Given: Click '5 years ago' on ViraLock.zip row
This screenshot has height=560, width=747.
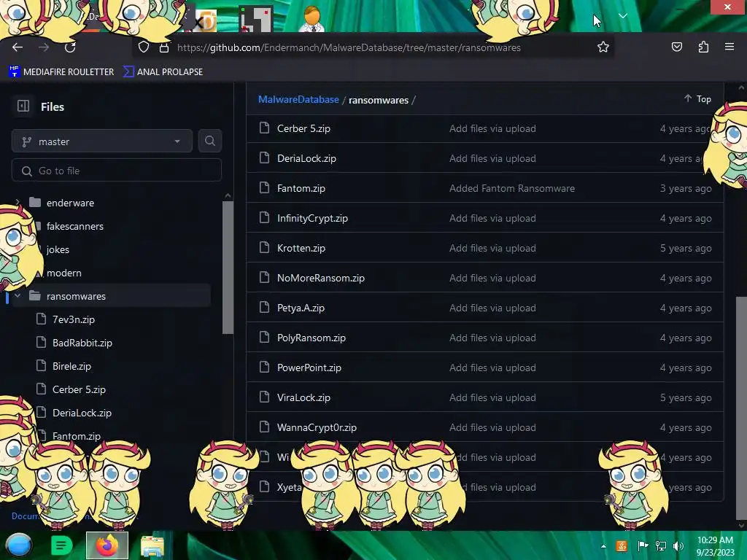Looking at the screenshot, I should pos(686,397).
